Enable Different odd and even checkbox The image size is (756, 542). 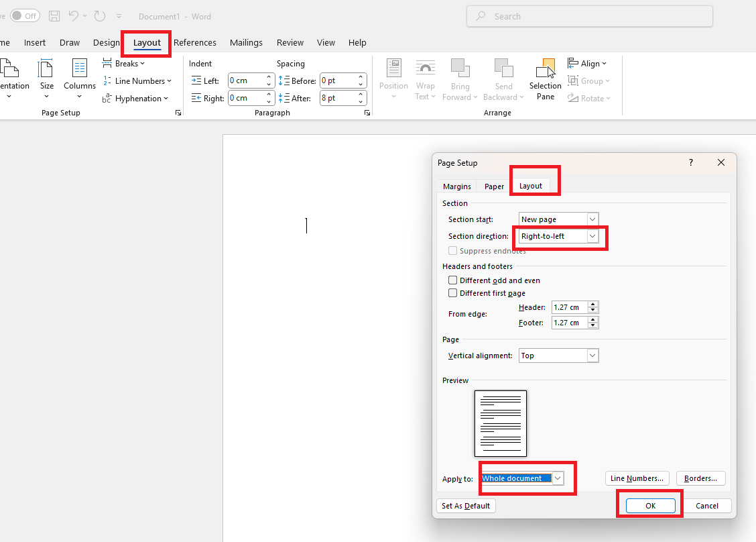453,280
